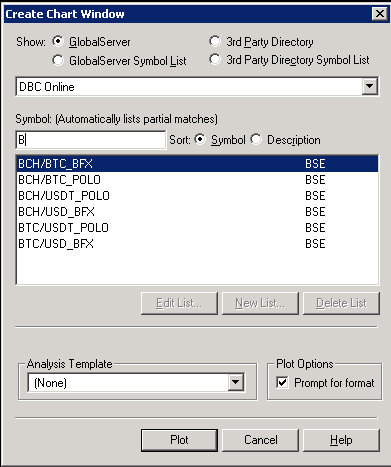Close the Create Chart Window dialog
The height and width of the screenshot is (467, 391).
[380, 14]
